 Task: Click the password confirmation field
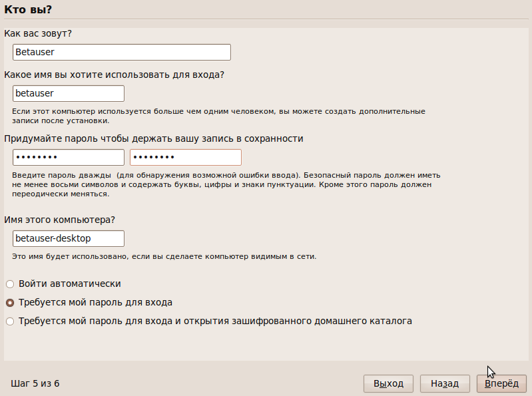tap(186, 157)
